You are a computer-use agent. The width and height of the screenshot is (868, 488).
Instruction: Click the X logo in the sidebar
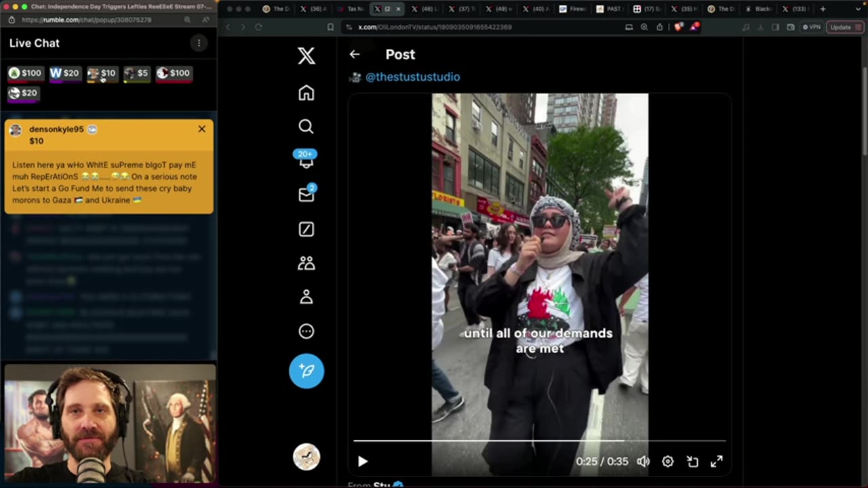[306, 56]
